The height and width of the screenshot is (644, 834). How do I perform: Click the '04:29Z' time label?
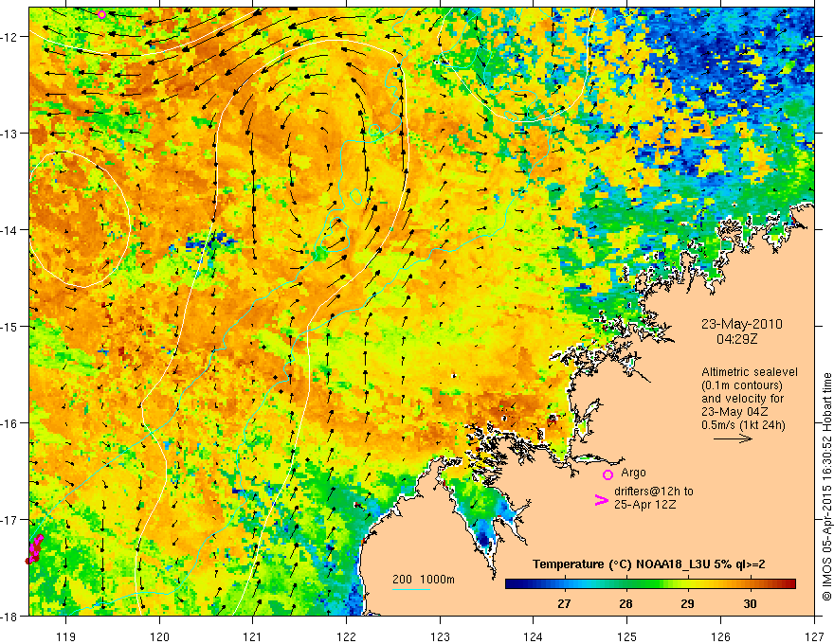point(736,338)
